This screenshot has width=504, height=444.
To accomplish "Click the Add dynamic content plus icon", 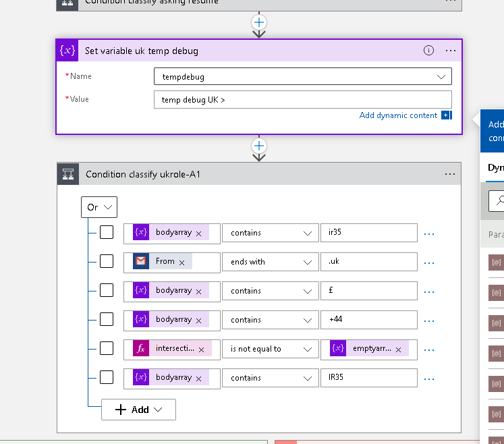I will coord(447,115).
